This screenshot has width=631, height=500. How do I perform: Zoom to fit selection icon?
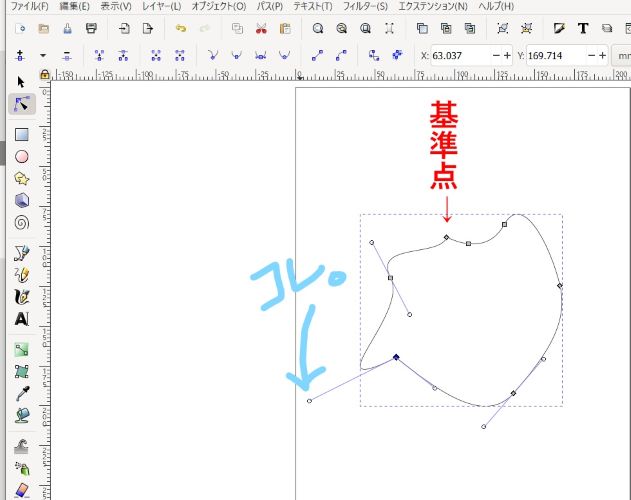point(318,28)
